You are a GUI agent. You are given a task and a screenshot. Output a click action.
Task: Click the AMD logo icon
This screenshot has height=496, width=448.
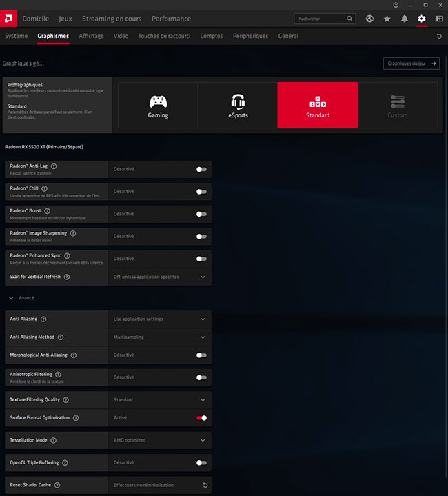[10, 19]
